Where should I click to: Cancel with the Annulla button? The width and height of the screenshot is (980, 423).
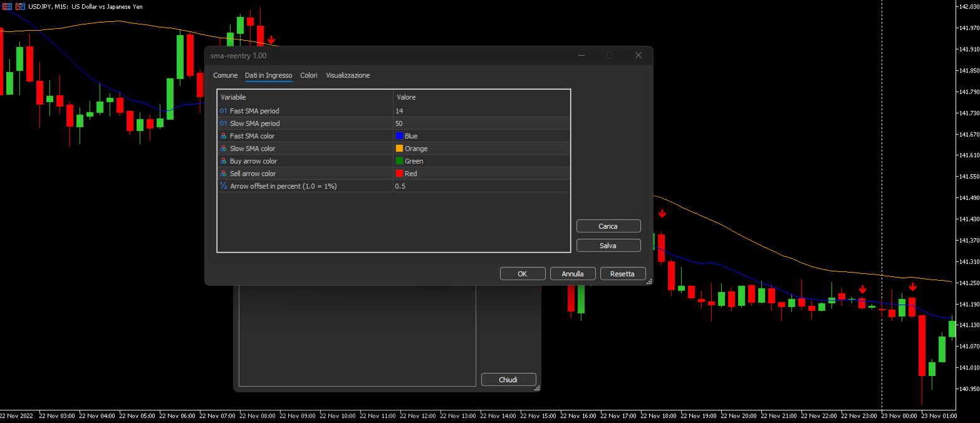(x=573, y=274)
